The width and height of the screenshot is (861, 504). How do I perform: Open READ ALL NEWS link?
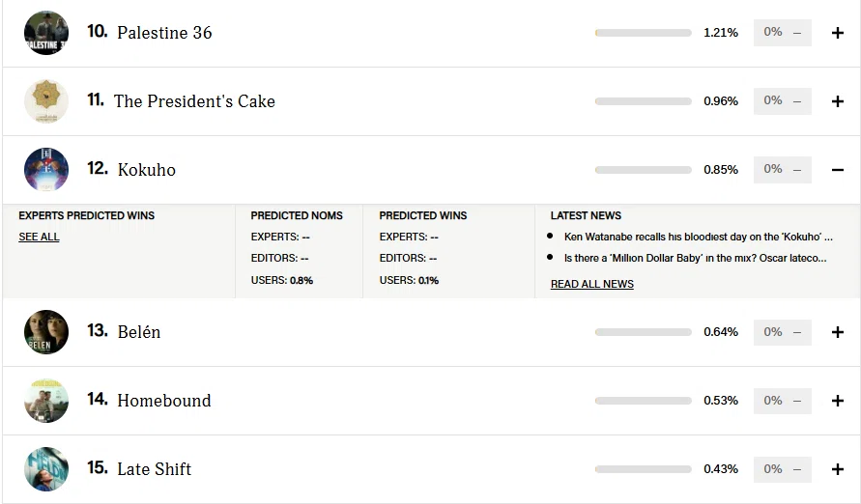click(592, 284)
